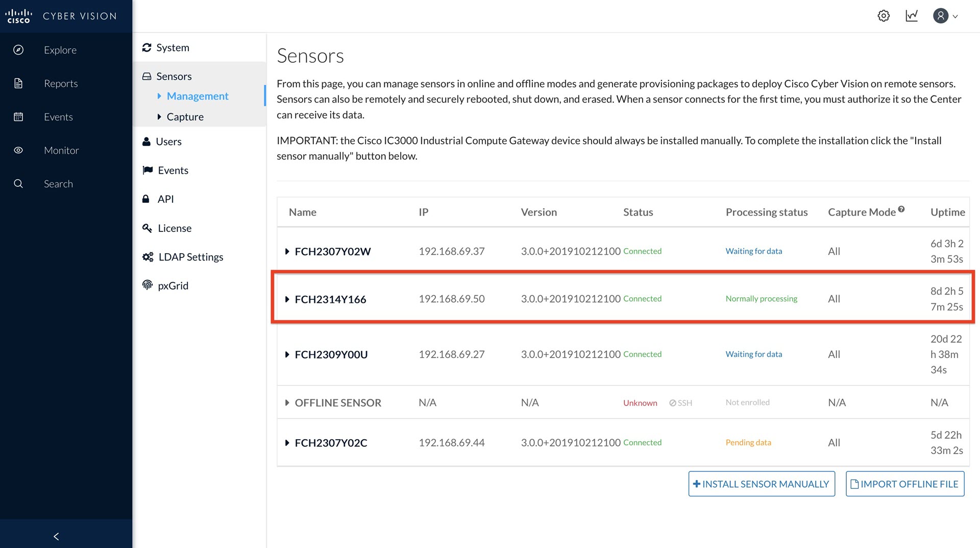980x548 pixels.
Task: Open Monitor in main navigation
Action: click(x=61, y=150)
